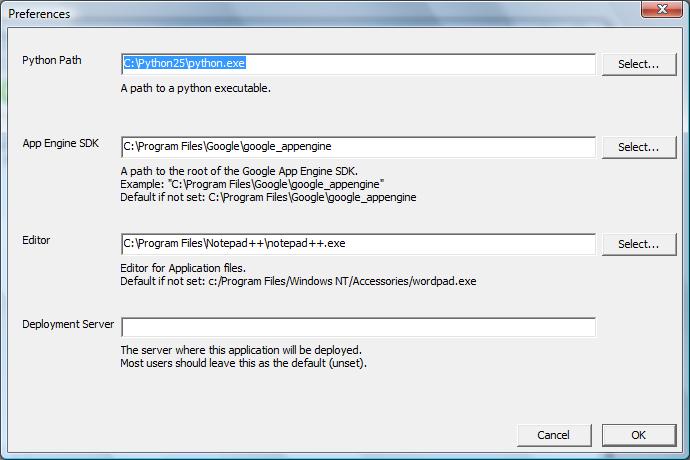This screenshot has width=690, height=460.
Task: Click the Editor path input box
Action: tap(358, 244)
